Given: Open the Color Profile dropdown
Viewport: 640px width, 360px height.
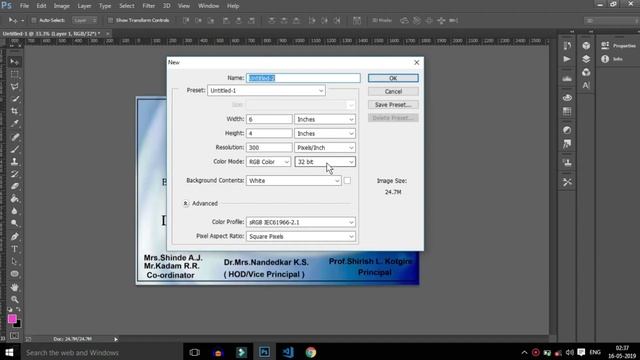Looking at the screenshot, I should 301,222.
